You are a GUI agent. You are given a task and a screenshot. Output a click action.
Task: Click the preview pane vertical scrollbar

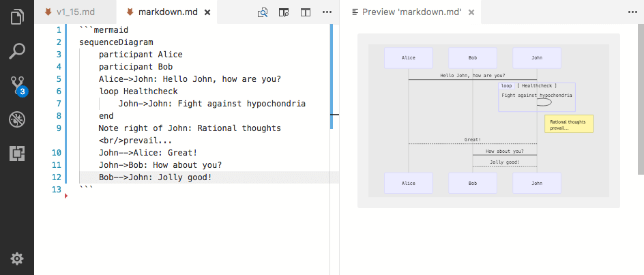pyautogui.click(x=641, y=99)
